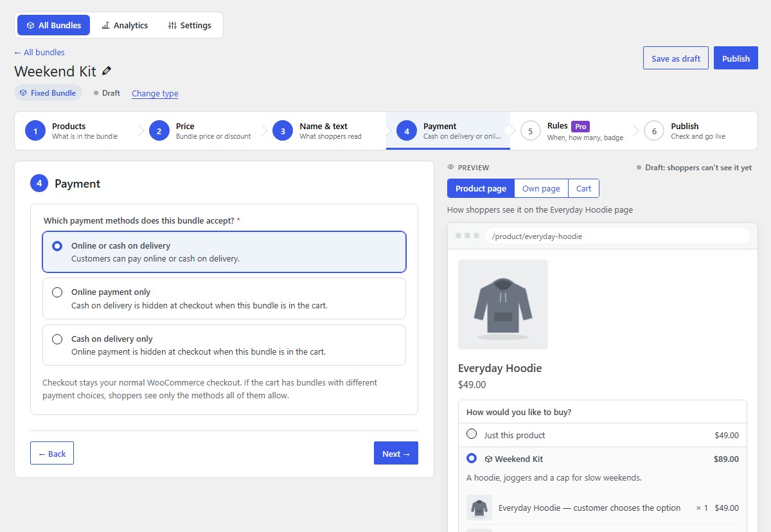Open the All Bundles tab
This screenshot has height=532, width=771.
click(x=54, y=25)
